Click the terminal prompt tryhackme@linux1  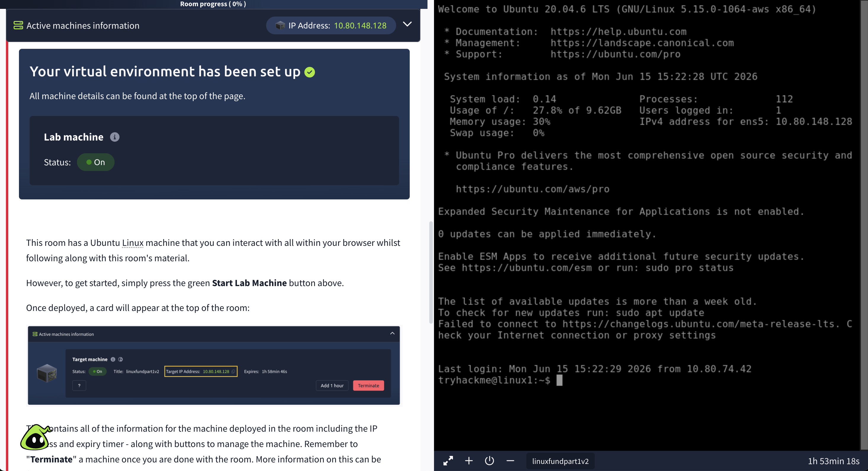(494, 380)
